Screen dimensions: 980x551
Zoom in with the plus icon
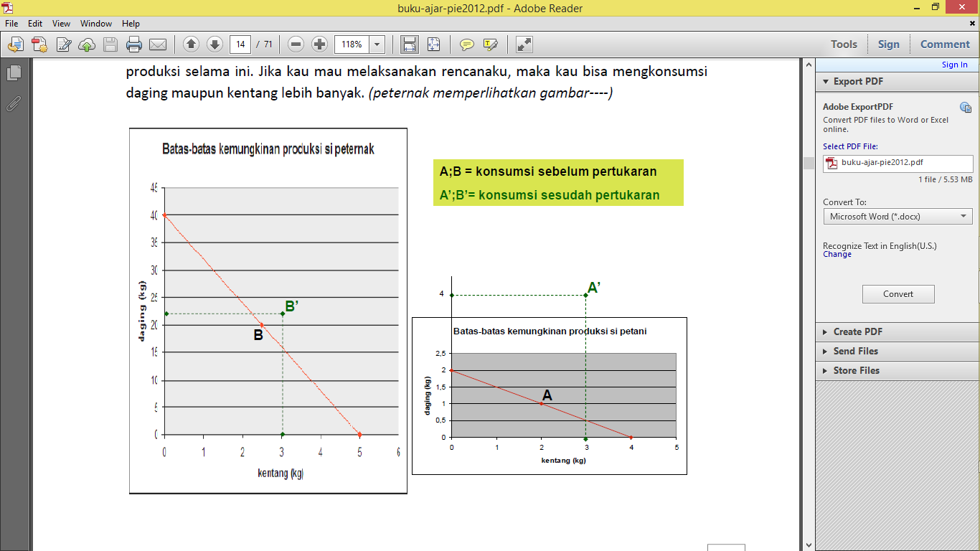320,44
